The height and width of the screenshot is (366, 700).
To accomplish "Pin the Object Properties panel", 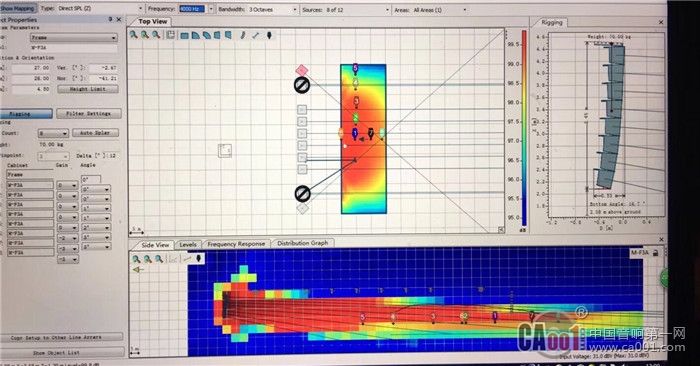I will tap(110, 19).
